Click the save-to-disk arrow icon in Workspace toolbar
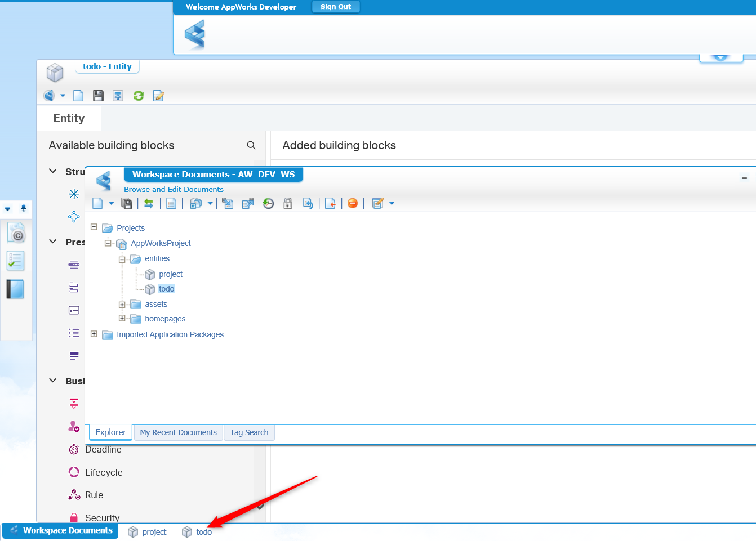This screenshot has height=541, width=756. point(228,203)
